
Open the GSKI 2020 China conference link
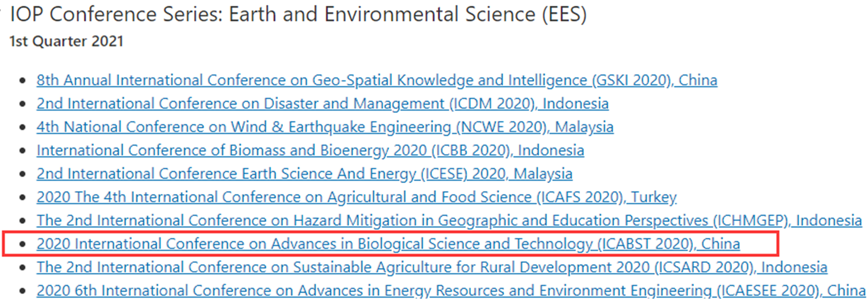click(x=377, y=80)
